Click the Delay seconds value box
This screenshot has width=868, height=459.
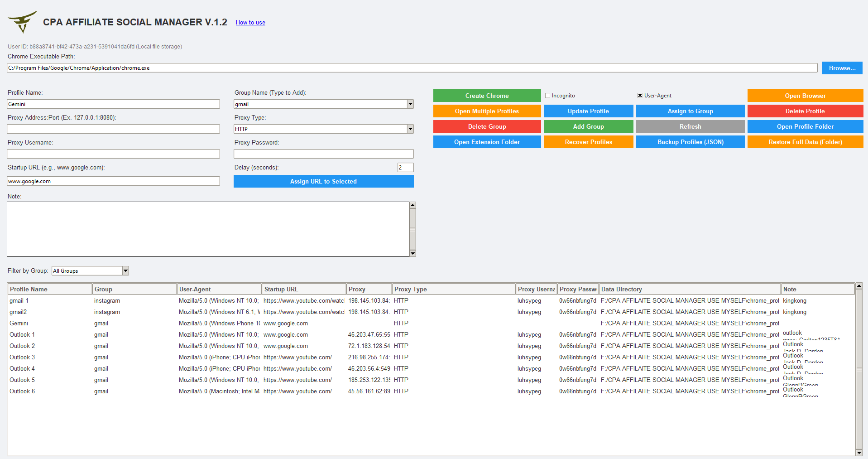coord(405,167)
